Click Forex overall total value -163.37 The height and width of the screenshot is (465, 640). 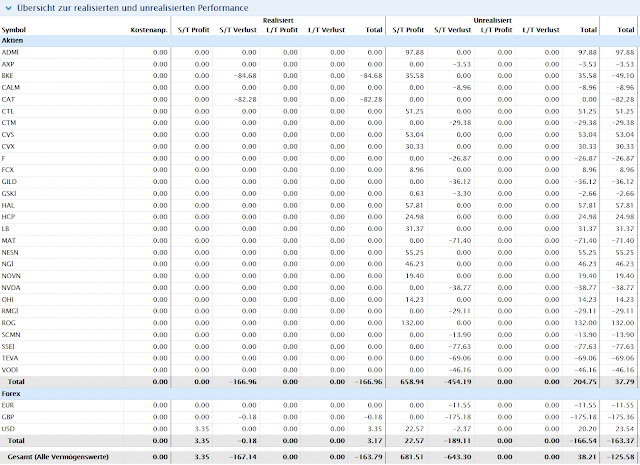point(620,441)
